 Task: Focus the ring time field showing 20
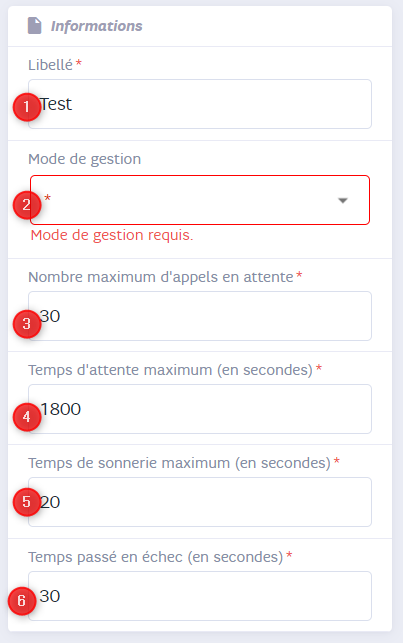point(200,502)
